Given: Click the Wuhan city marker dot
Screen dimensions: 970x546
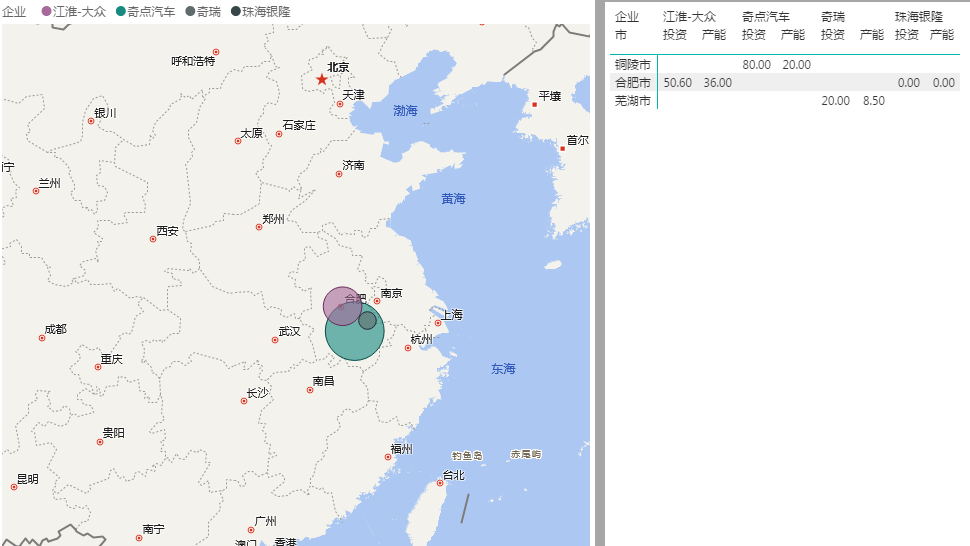Looking at the screenshot, I should click(x=275, y=340).
